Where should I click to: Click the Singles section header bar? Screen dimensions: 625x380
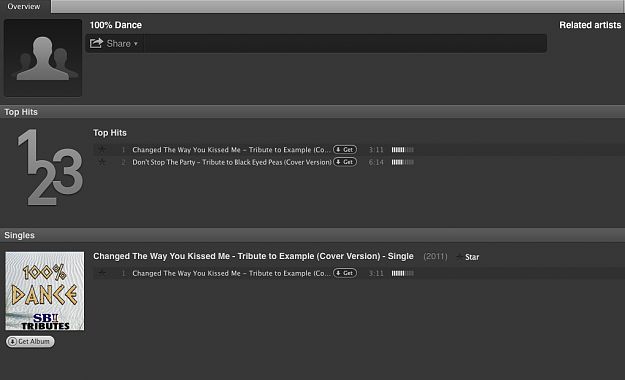pos(312,235)
